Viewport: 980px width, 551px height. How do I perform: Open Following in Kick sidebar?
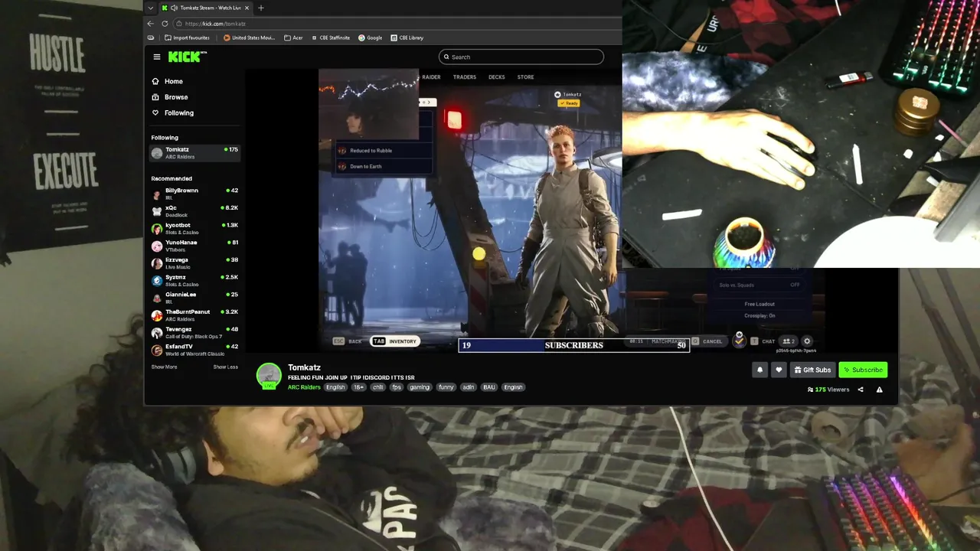point(178,112)
